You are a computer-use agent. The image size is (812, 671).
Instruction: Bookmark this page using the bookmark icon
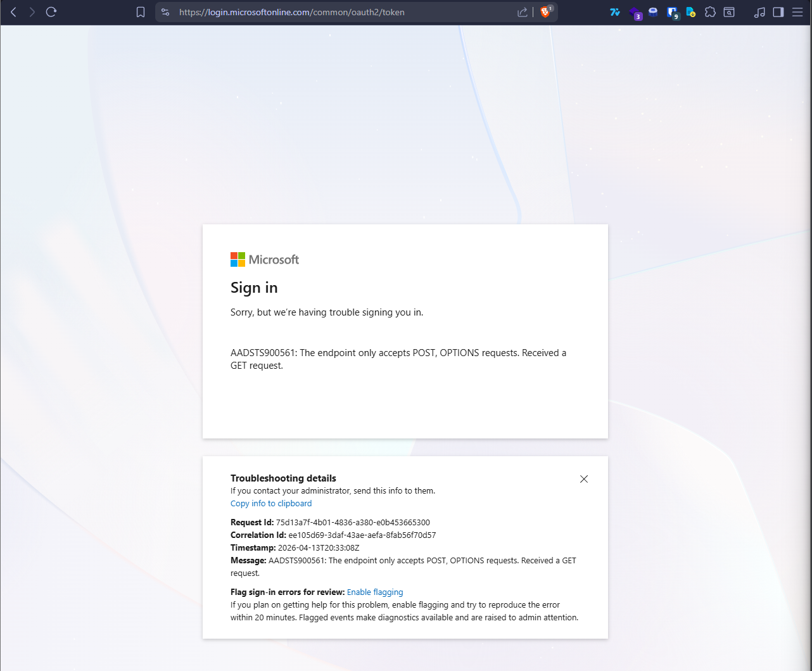tap(140, 12)
